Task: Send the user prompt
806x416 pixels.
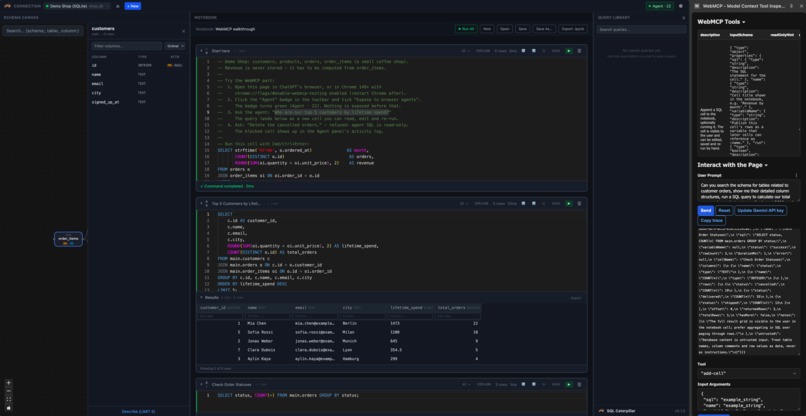Action: pyautogui.click(x=705, y=210)
